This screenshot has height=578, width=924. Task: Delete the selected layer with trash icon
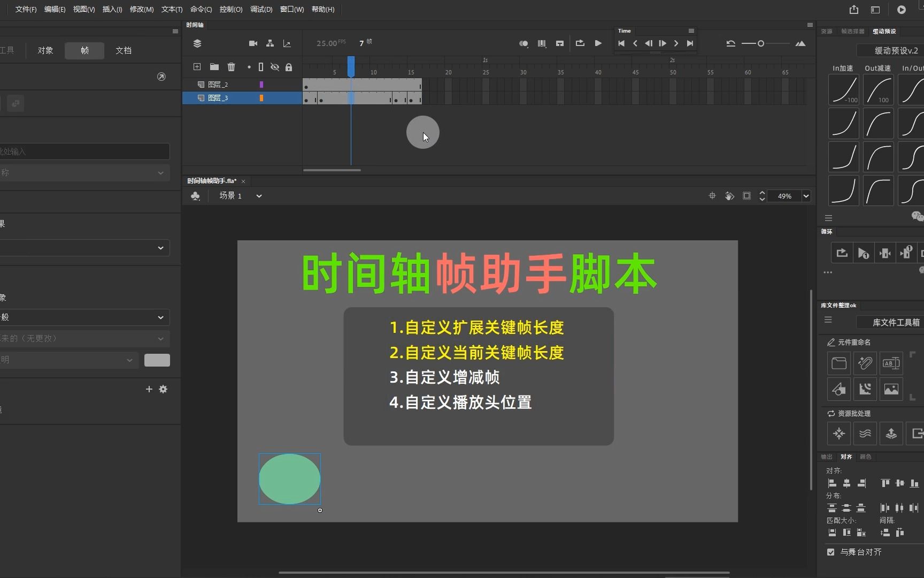coord(231,67)
